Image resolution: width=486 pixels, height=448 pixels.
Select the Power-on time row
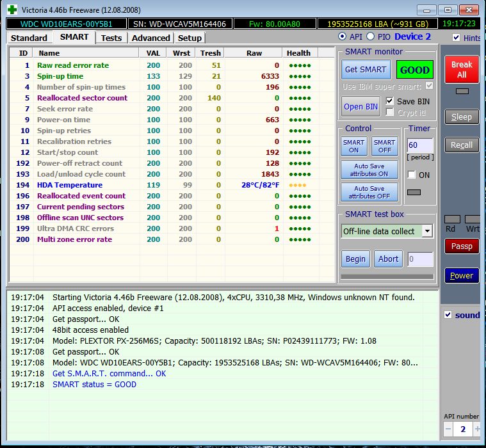tap(172, 120)
